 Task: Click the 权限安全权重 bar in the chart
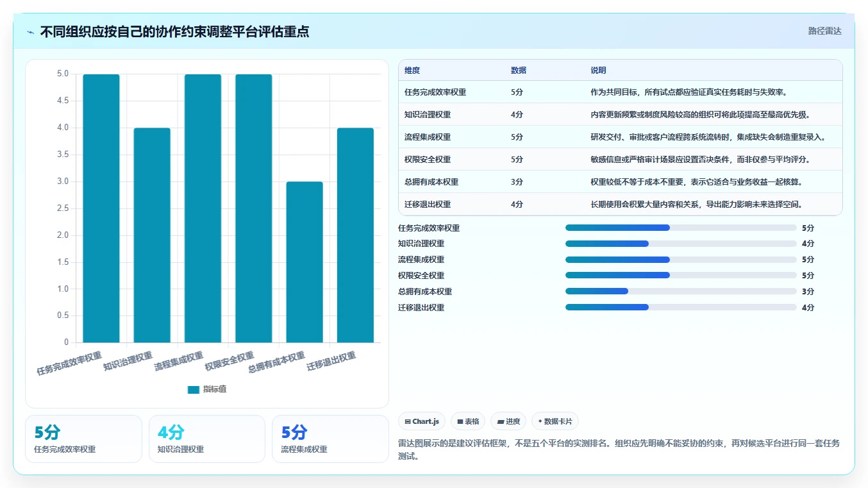pyautogui.click(x=254, y=208)
